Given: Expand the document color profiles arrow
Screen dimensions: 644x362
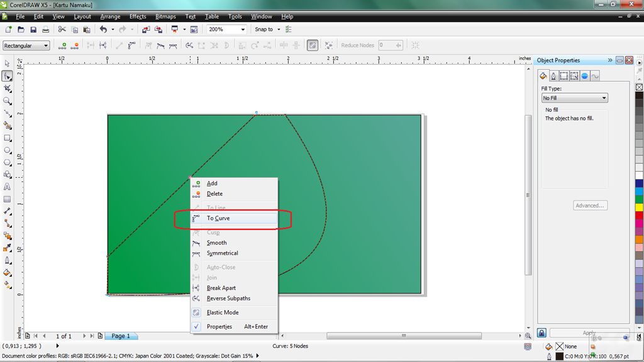Looking at the screenshot, I should coord(257,356).
